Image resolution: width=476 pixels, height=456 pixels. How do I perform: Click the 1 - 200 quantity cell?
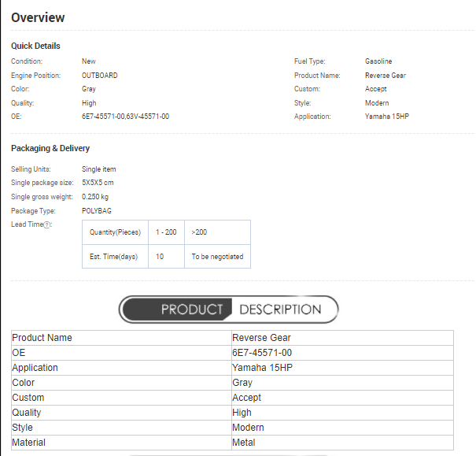[166, 232]
